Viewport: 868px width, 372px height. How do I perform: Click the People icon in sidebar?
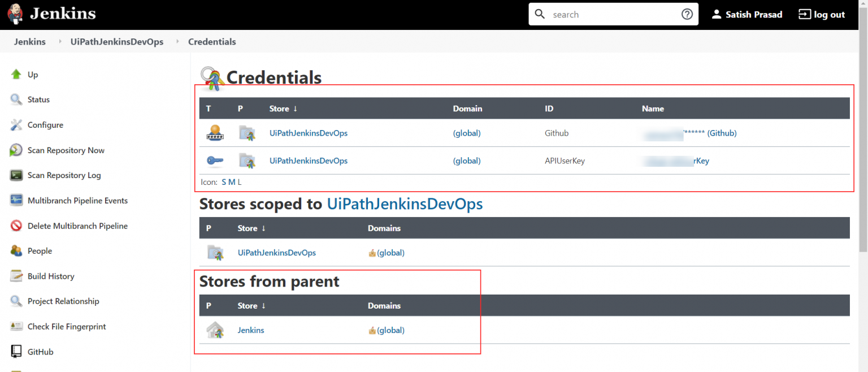[x=16, y=250]
